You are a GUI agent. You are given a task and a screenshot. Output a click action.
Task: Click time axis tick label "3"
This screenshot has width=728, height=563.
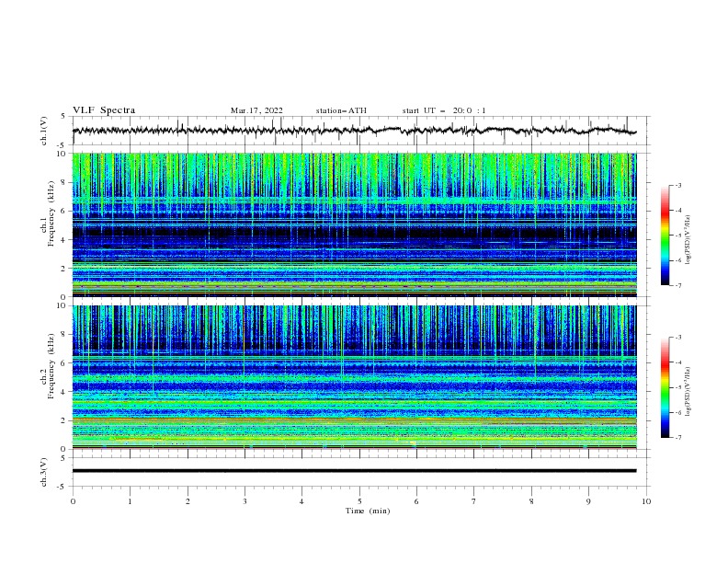click(245, 501)
